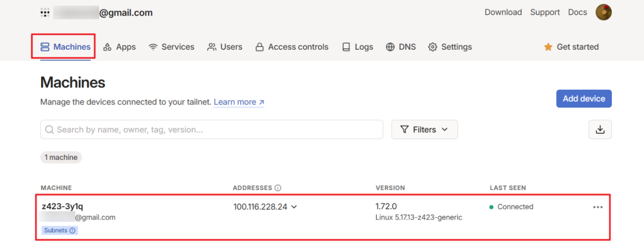Viewport: 644px width, 250px height.
Task: Click the download export icon button
Action: pyautogui.click(x=600, y=130)
